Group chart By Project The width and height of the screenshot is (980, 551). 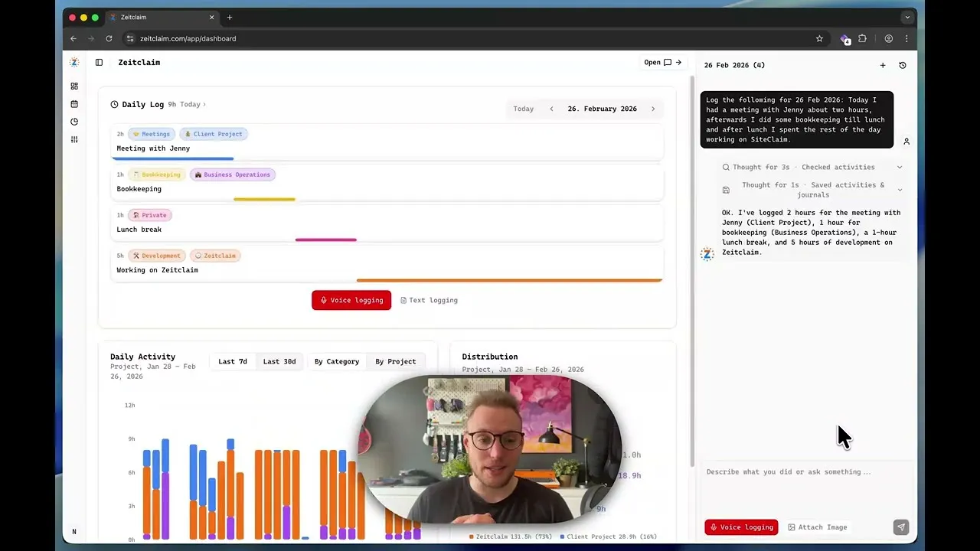click(396, 362)
